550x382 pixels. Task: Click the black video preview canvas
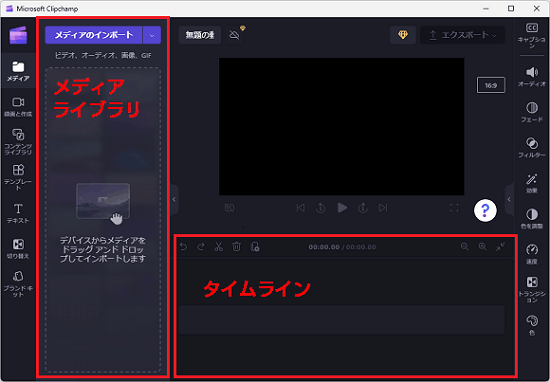[x=342, y=127]
